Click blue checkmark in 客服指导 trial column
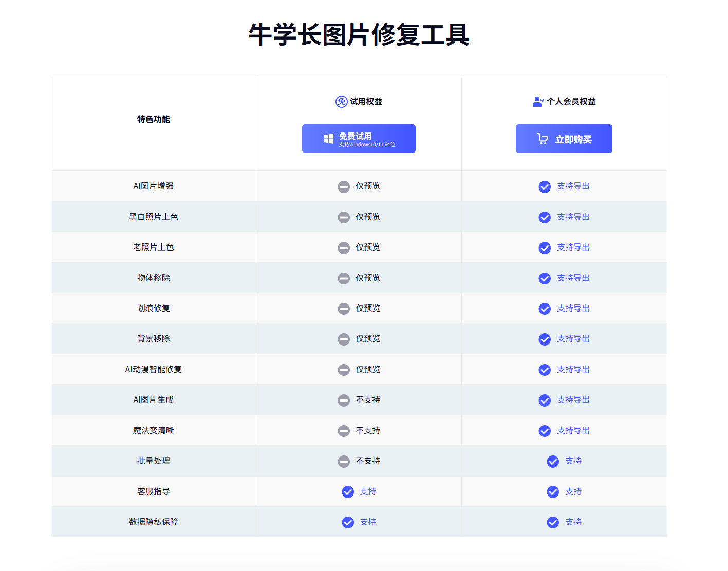The width and height of the screenshot is (728, 571). pos(348,492)
